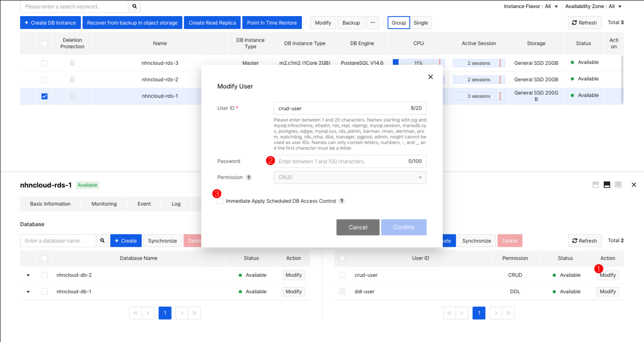Confirm the Modify User dialog
This screenshot has height=342, width=644.
click(x=404, y=227)
